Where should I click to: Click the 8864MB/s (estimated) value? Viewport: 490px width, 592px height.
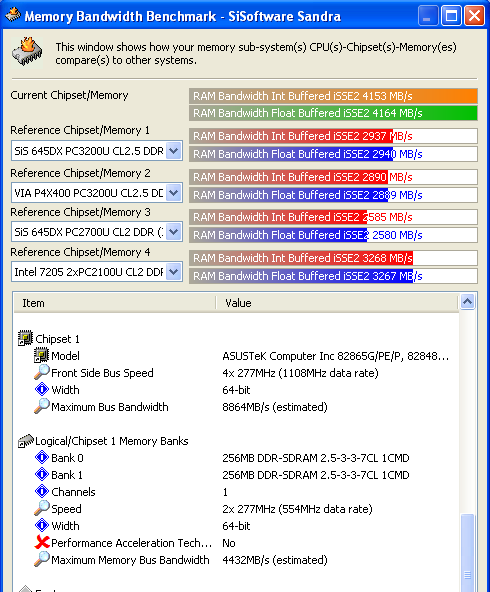point(275,407)
